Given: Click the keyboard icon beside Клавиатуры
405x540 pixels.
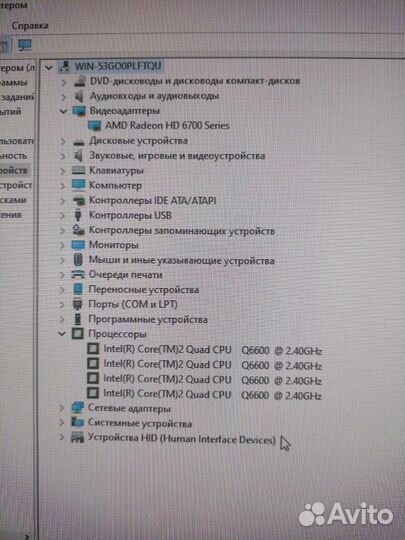Looking at the screenshot, I should 79,170.
